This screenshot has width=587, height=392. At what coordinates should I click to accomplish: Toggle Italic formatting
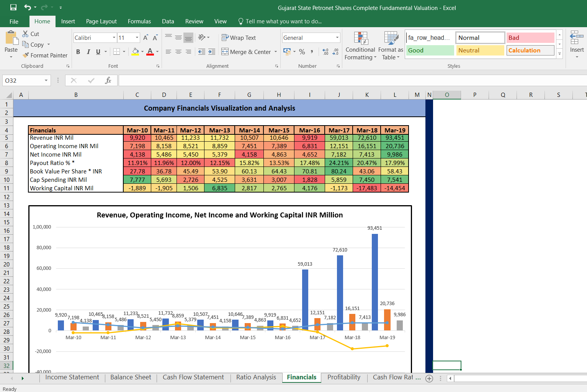[88, 52]
